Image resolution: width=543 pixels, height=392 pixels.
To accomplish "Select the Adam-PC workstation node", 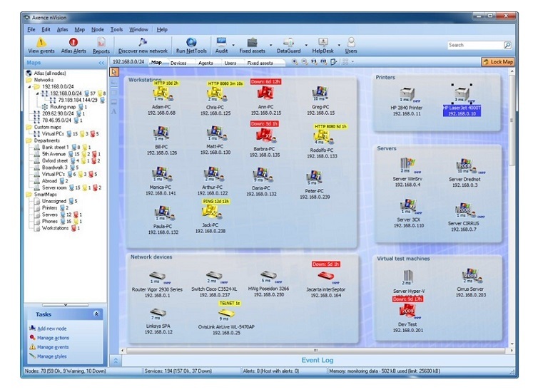I will pos(161,99).
